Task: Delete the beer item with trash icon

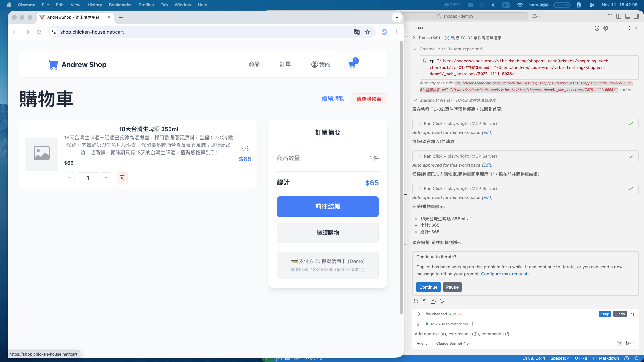Action: point(122,178)
